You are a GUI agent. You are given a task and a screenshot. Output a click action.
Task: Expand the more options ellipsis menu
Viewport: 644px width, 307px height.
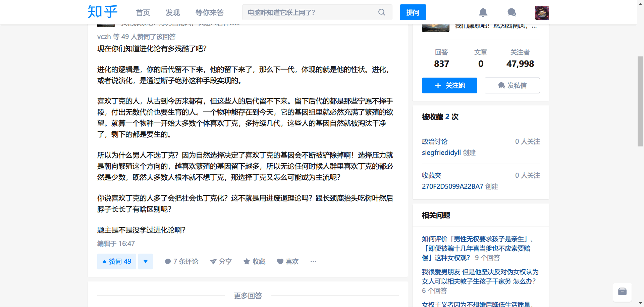coord(313,262)
